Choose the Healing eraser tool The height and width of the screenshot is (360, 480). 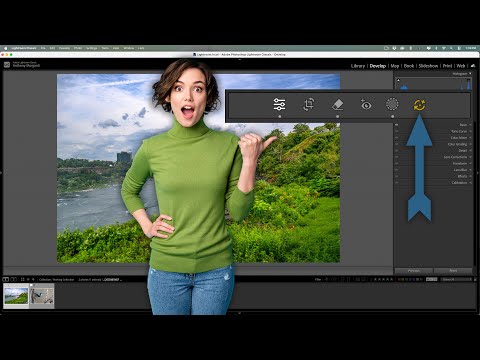pos(338,104)
